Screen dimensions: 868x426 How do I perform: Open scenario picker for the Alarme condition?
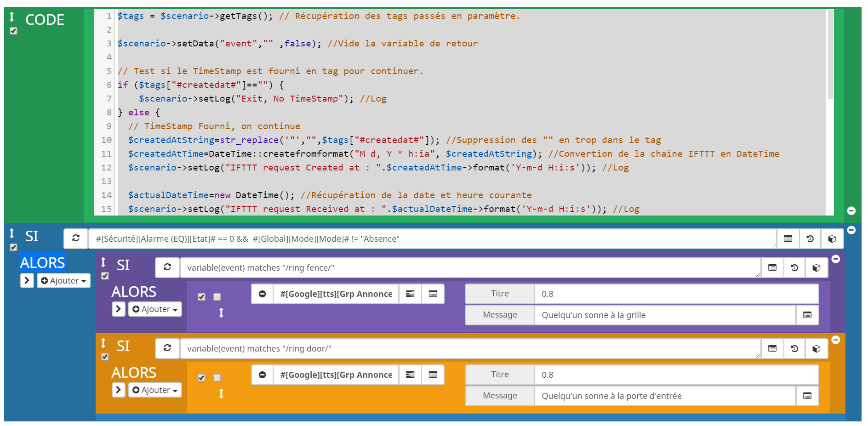[810, 239]
